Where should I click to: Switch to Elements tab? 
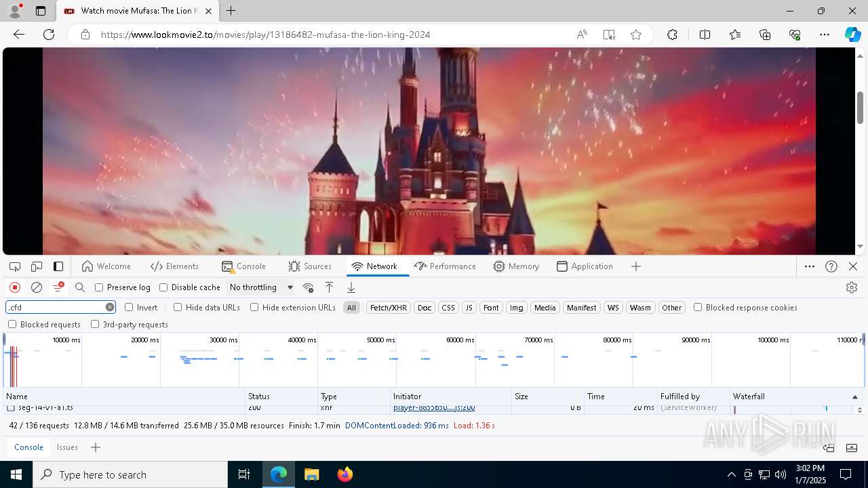(174, 266)
